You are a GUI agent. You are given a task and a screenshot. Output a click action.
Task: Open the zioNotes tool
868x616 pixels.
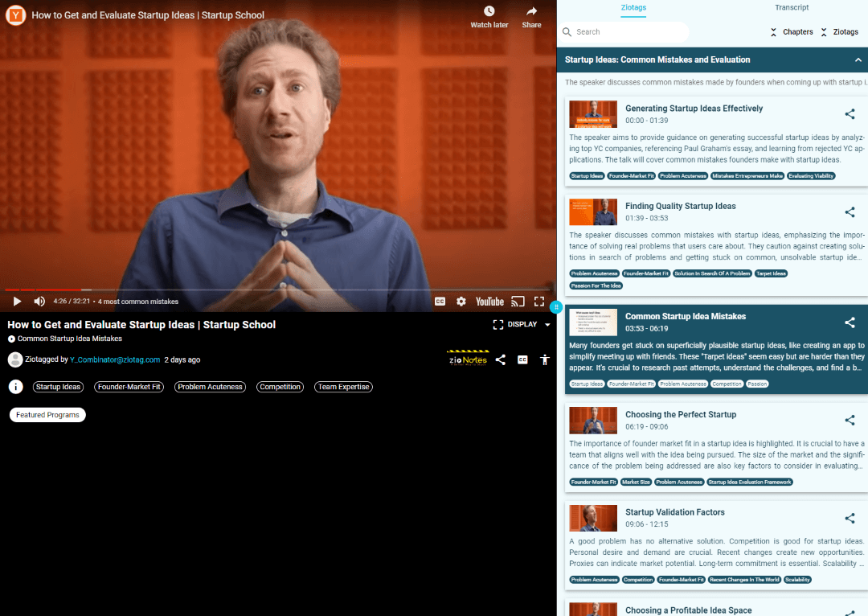tap(467, 359)
